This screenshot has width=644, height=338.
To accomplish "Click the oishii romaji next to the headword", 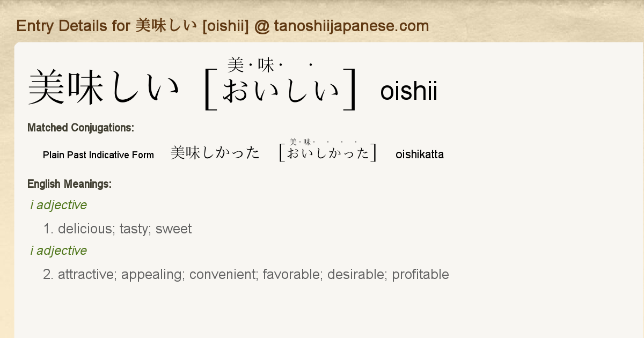I will tap(408, 91).
